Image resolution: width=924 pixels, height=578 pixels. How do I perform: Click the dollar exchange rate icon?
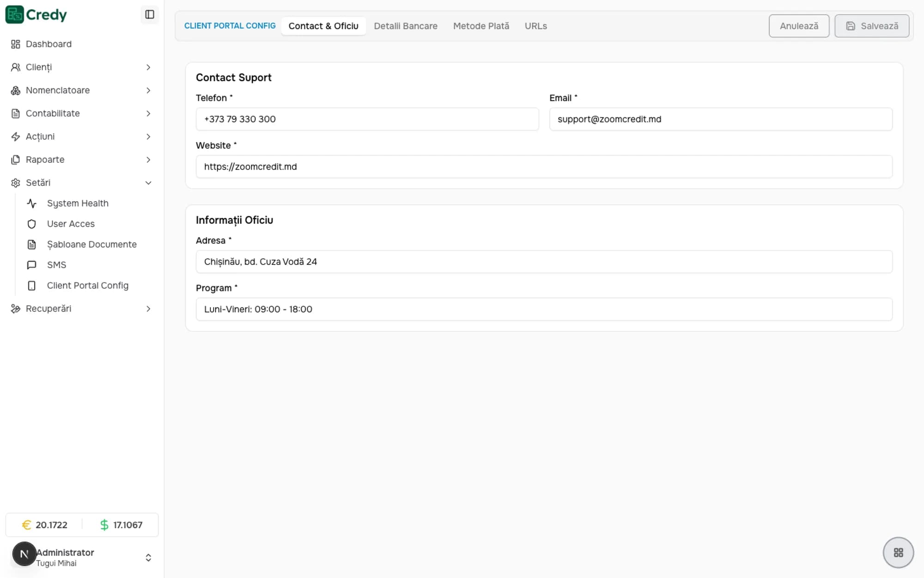click(x=104, y=525)
